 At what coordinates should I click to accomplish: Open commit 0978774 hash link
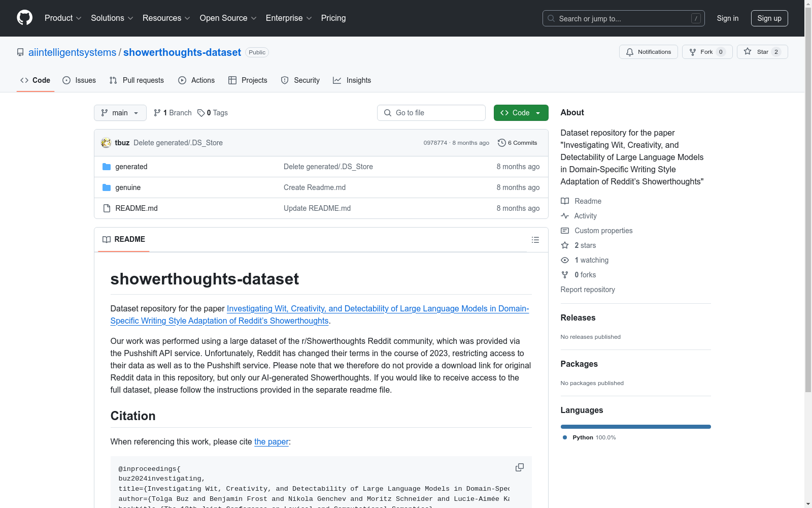(x=435, y=143)
